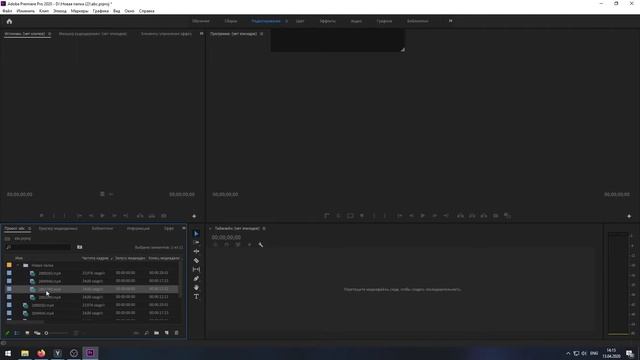Select the Track Select Forward tool
Image resolution: width=640 pixels, height=360 pixels.
click(196, 242)
